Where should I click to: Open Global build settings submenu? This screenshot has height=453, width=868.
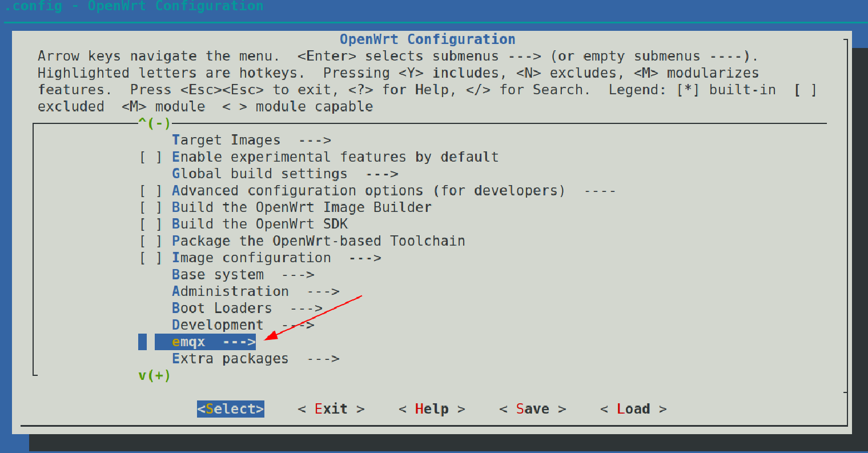(x=285, y=174)
